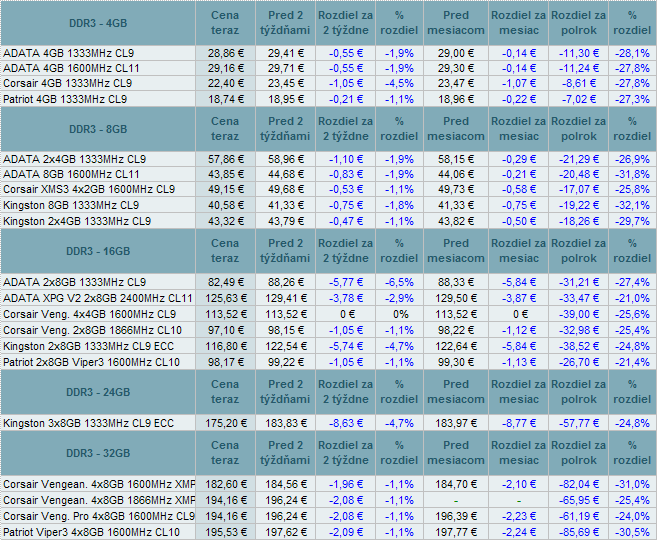Click the 195,53 € current price cell

[225, 532]
